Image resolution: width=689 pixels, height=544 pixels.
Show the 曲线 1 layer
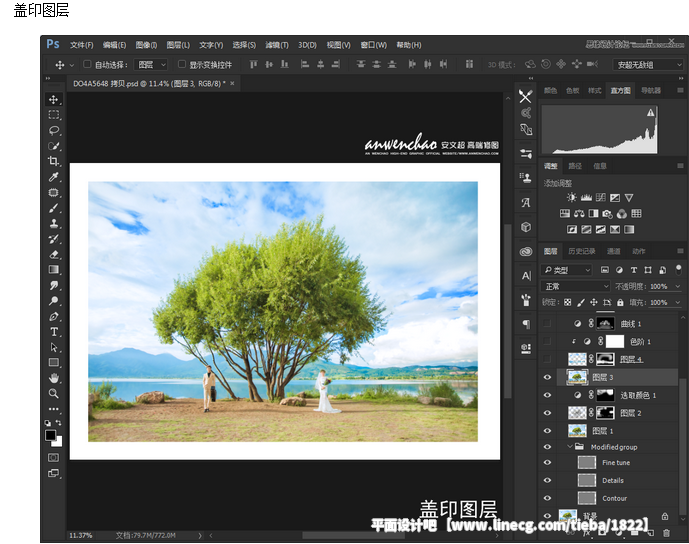pos(547,323)
